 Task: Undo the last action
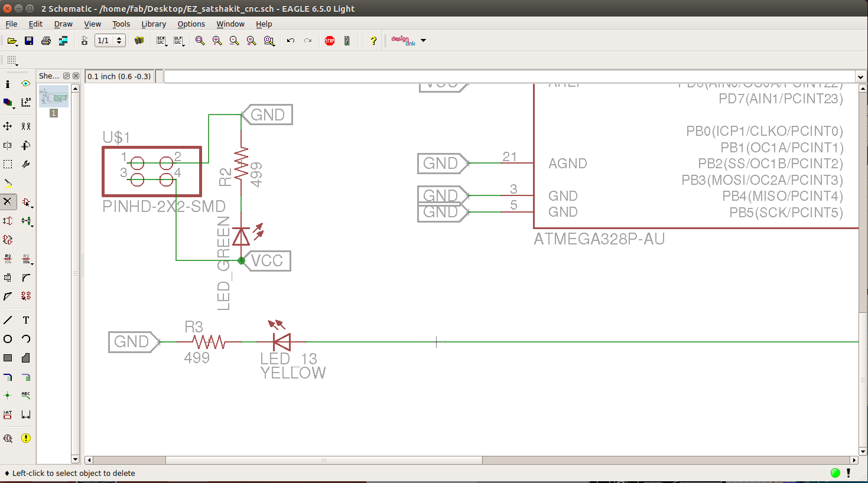[291, 41]
